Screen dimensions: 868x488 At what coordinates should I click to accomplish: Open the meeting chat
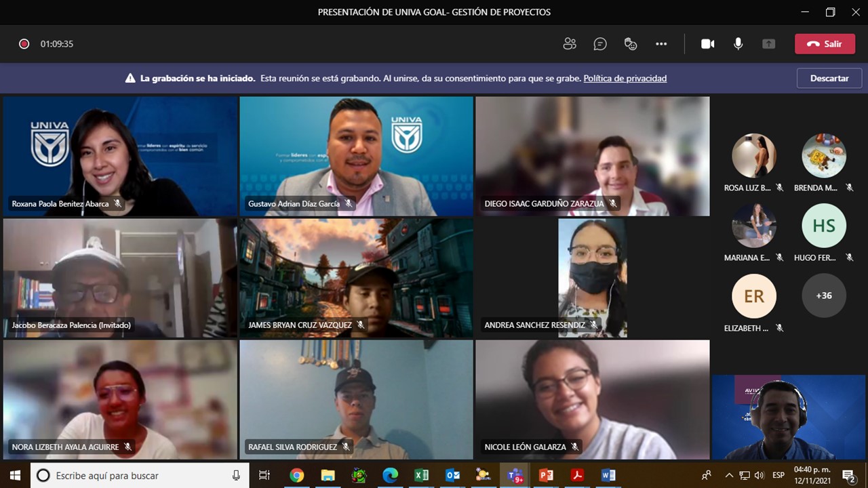(x=600, y=44)
